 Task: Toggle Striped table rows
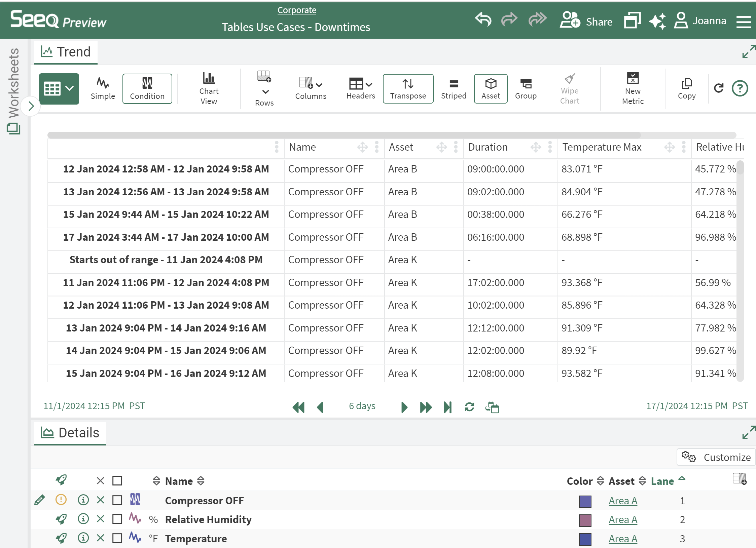coord(454,89)
